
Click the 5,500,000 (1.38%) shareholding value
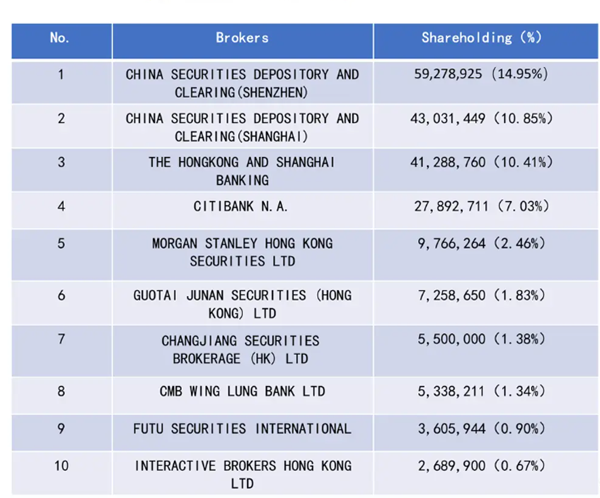pyautogui.click(x=481, y=341)
